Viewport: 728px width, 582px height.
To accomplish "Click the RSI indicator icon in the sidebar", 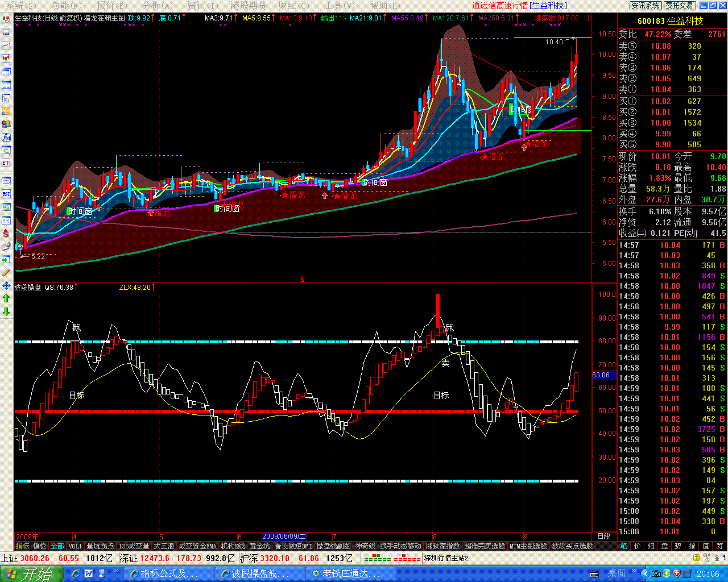I will click(6, 194).
